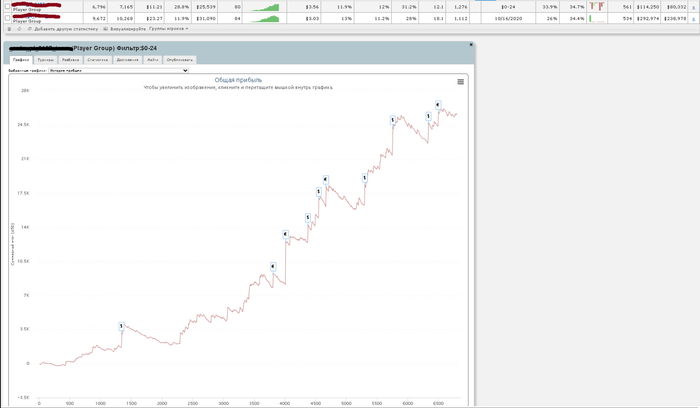The width and height of the screenshot is (700, 408).
Task: Click the remove x link in the second row
Action: tap(693, 19)
